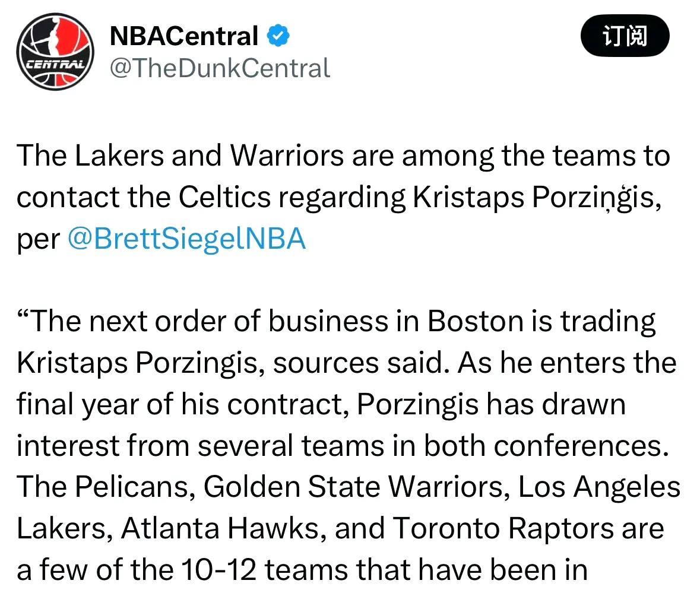Viewport: 700px width, 593px height.
Task: Open the NBACentral display name
Action: 183,36
